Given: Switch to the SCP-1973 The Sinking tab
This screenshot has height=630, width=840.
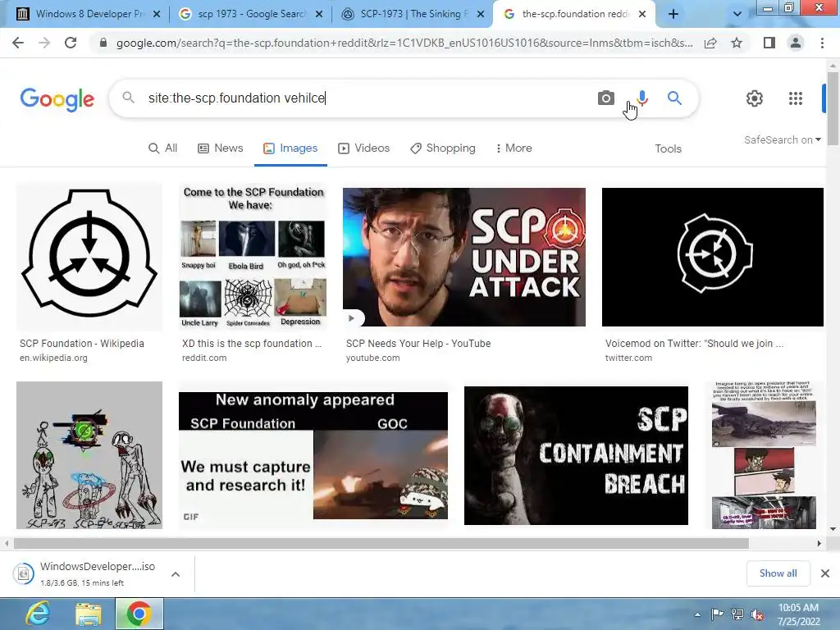Looking at the screenshot, I should (x=412, y=15).
